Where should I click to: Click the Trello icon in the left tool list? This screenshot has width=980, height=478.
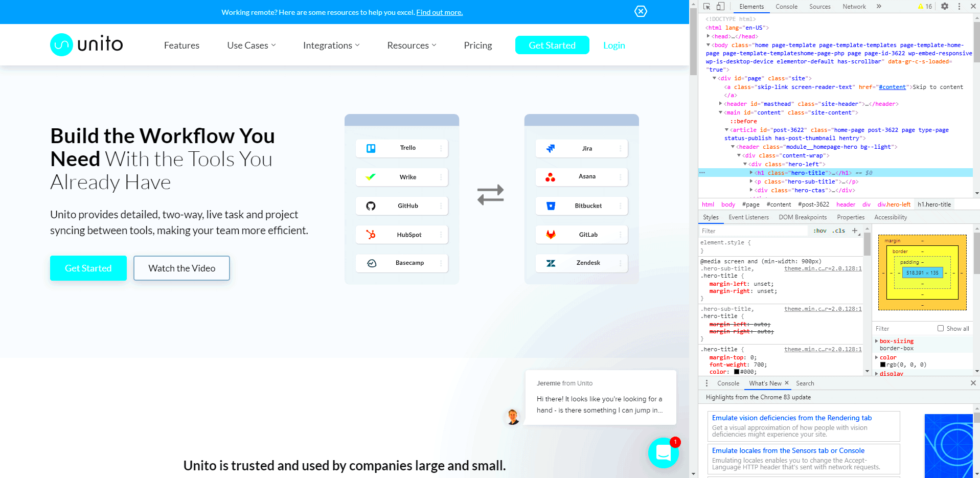(x=371, y=148)
